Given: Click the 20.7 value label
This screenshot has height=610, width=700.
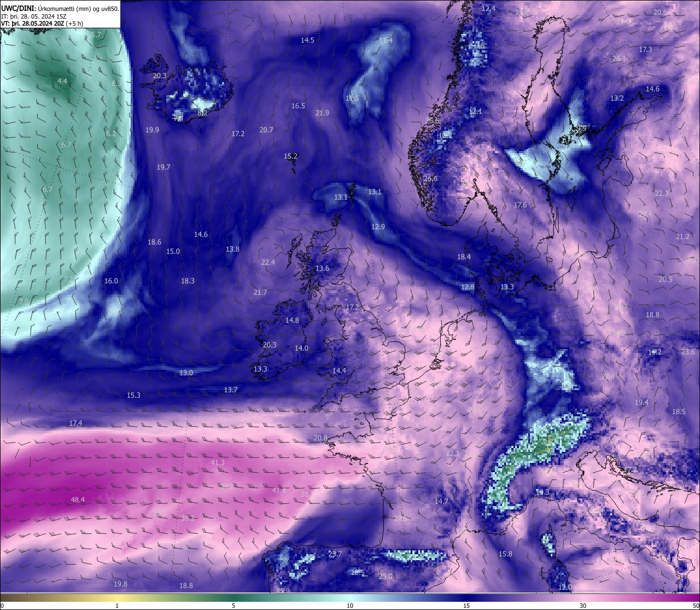Looking at the screenshot, I should [266, 130].
